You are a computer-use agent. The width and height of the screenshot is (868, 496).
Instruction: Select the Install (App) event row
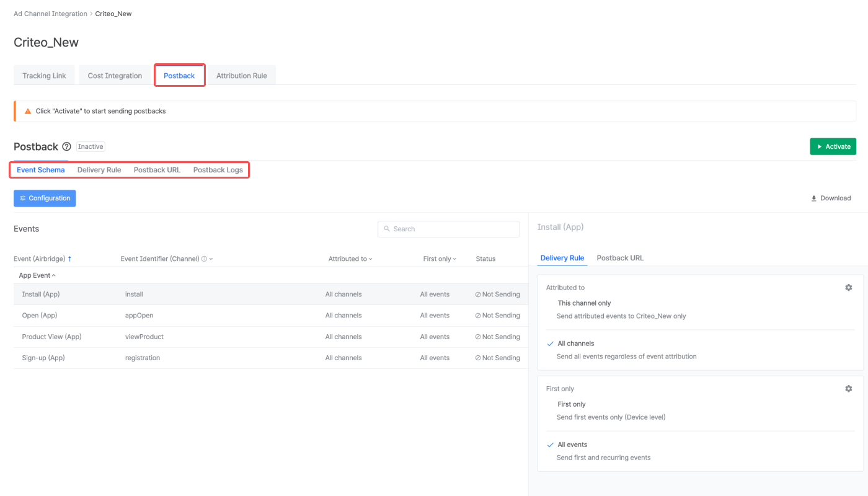click(x=271, y=294)
